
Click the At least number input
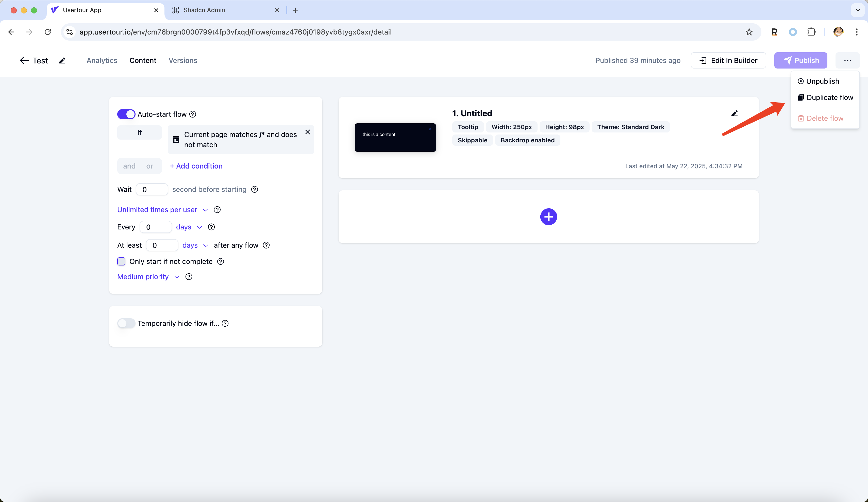pyautogui.click(x=162, y=245)
